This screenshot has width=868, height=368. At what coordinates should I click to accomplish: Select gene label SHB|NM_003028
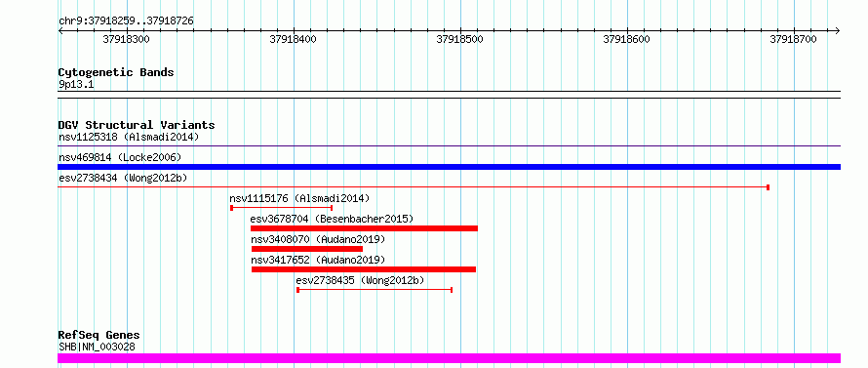(x=97, y=348)
